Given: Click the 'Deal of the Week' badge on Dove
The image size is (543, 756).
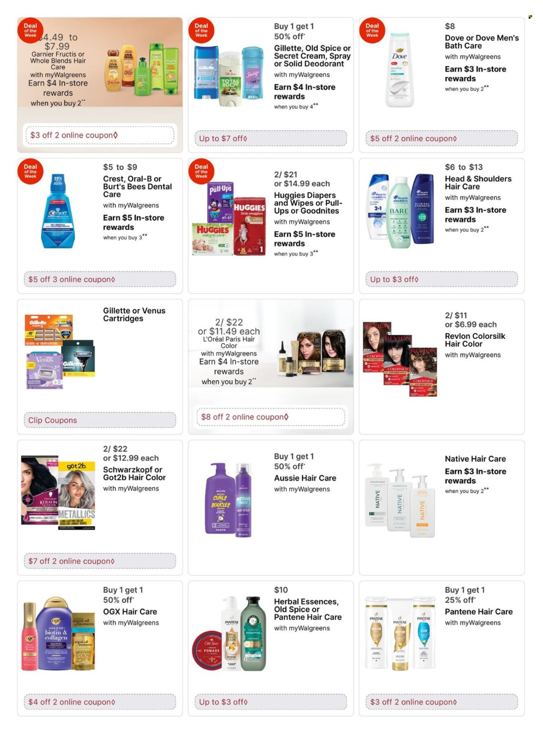Looking at the screenshot, I should click(x=372, y=30).
